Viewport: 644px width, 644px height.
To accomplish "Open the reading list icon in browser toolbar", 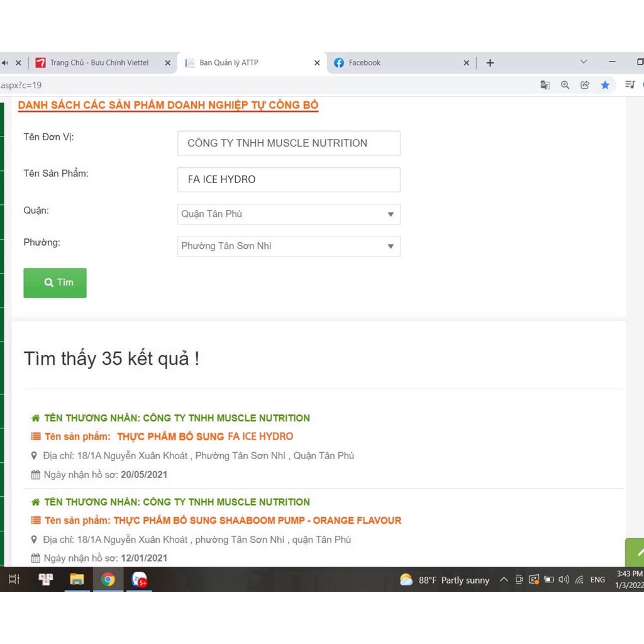I will click(630, 85).
